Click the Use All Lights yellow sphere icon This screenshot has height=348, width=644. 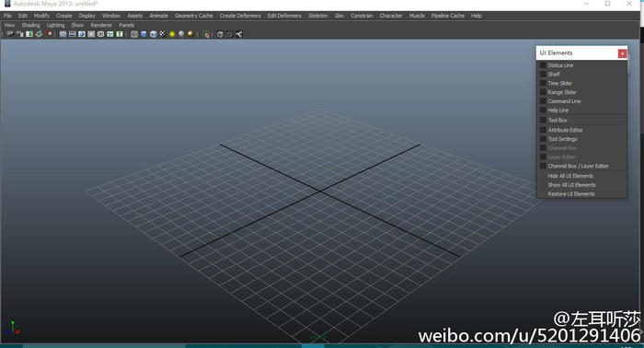click(172, 34)
